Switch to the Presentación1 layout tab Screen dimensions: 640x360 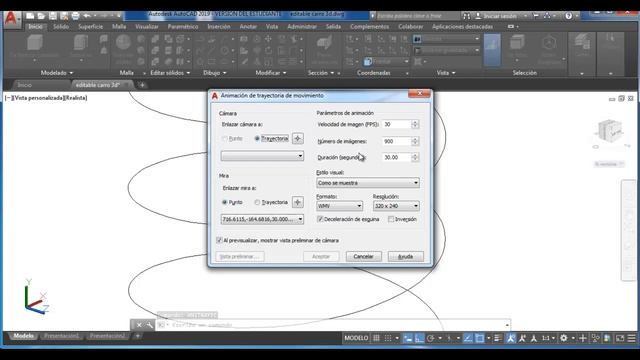click(62, 336)
